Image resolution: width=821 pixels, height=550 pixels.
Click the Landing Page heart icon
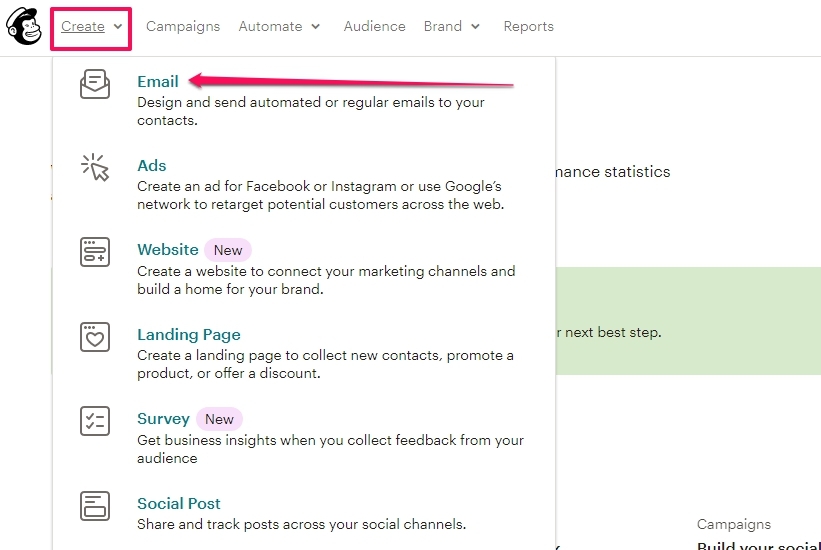click(x=95, y=337)
